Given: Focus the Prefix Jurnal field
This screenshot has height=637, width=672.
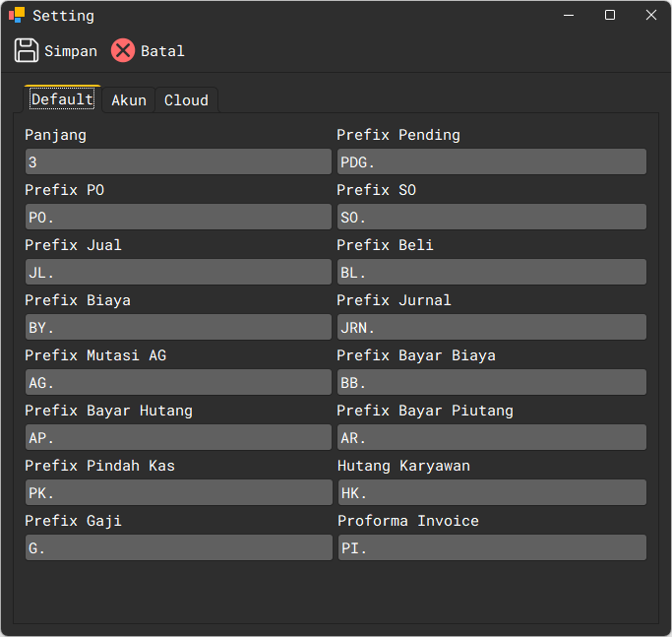Looking at the screenshot, I should 491,328.
